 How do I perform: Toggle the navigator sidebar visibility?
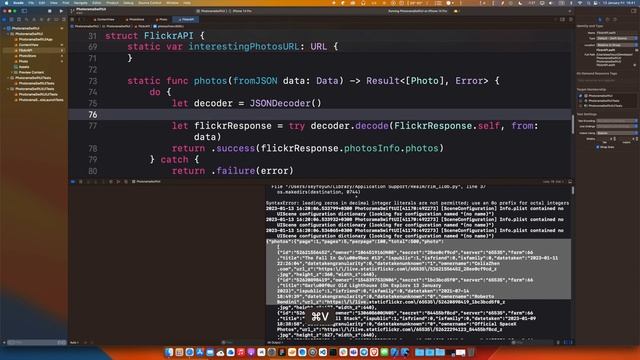click(x=24, y=11)
